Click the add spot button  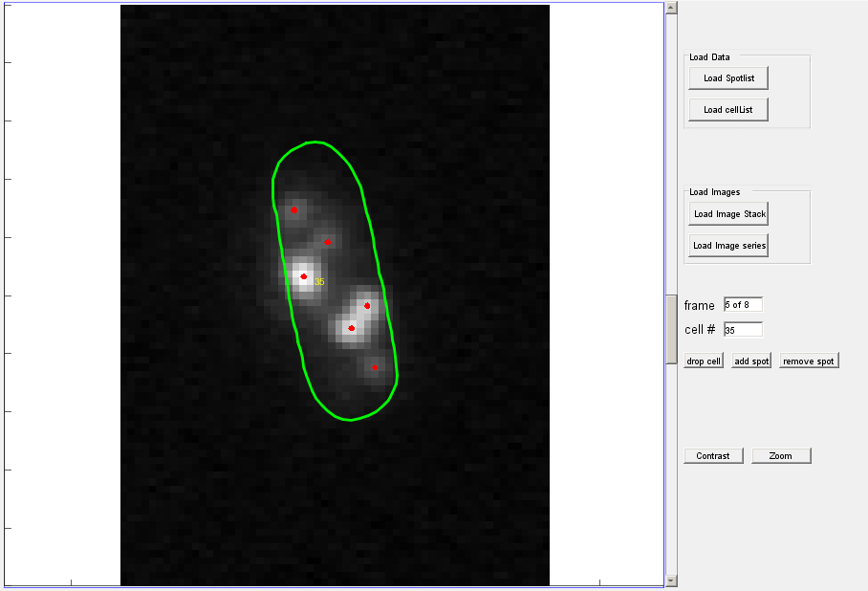(x=751, y=361)
